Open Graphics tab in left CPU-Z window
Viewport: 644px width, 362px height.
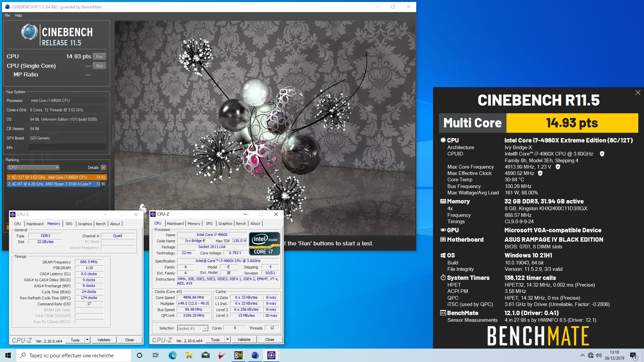85,224
